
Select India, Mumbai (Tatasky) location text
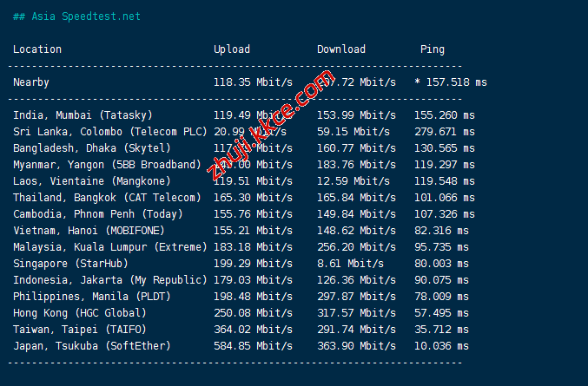click(83, 115)
